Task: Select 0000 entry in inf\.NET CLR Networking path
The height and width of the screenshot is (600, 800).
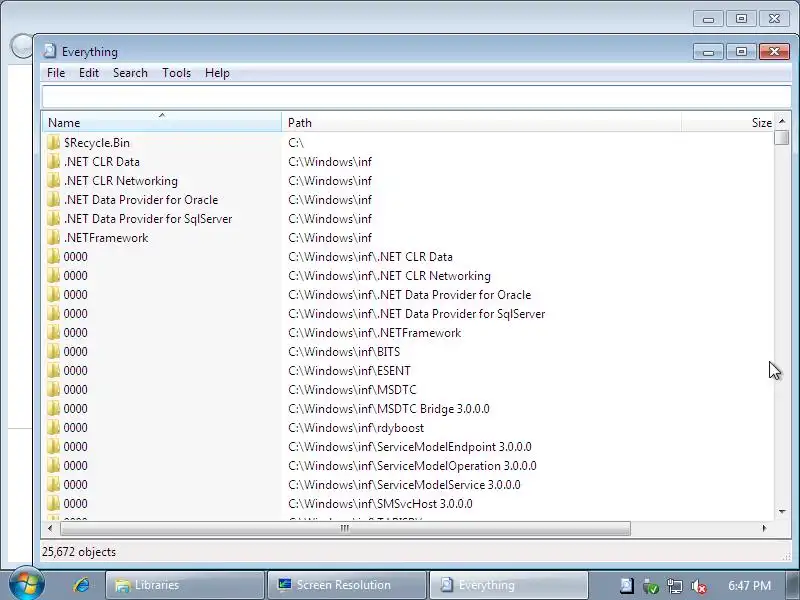Action: (x=76, y=276)
